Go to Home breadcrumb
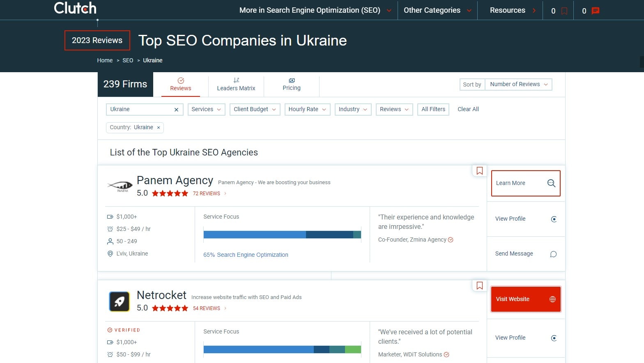644x363 pixels. 105,60
